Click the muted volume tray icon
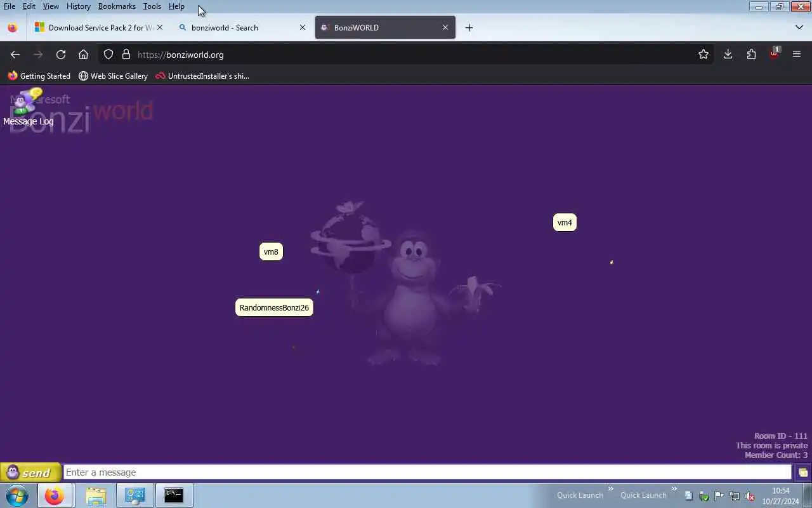This screenshot has height=508, width=812. click(749, 496)
